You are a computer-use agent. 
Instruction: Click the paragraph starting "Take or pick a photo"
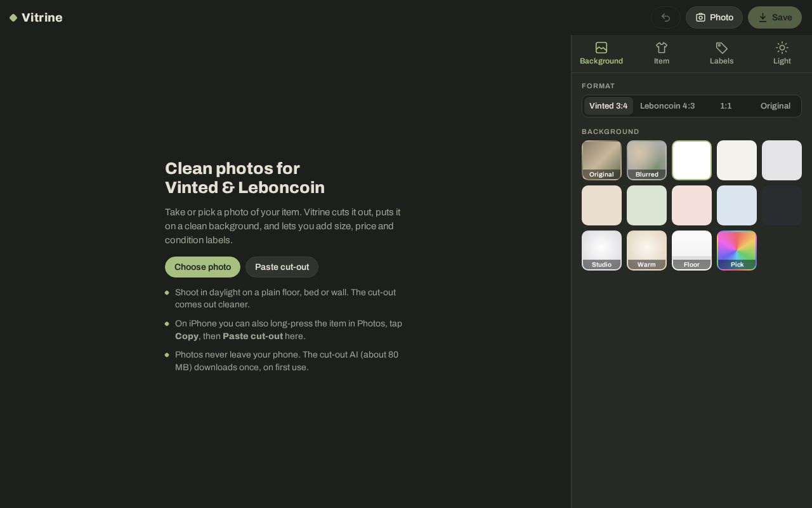click(283, 226)
